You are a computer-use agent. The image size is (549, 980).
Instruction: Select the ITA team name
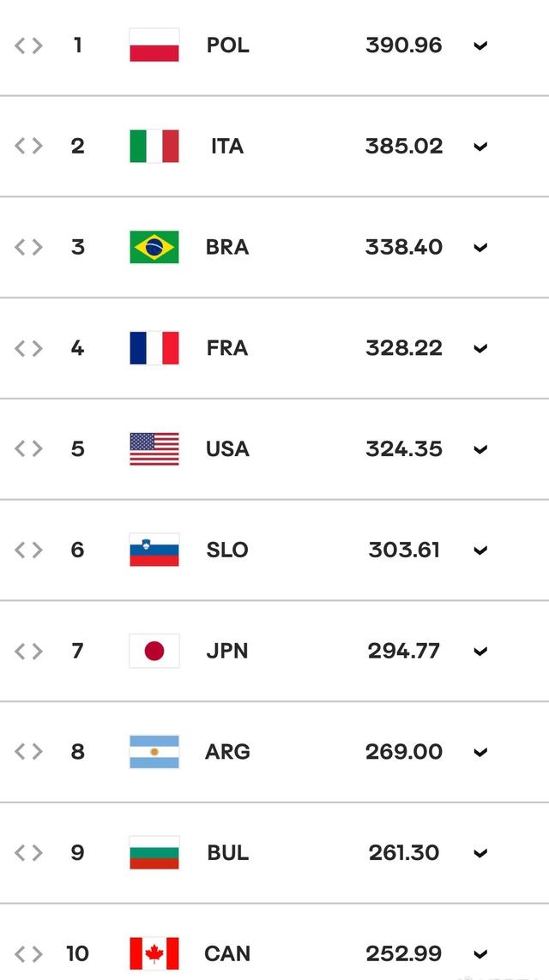click(227, 147)
